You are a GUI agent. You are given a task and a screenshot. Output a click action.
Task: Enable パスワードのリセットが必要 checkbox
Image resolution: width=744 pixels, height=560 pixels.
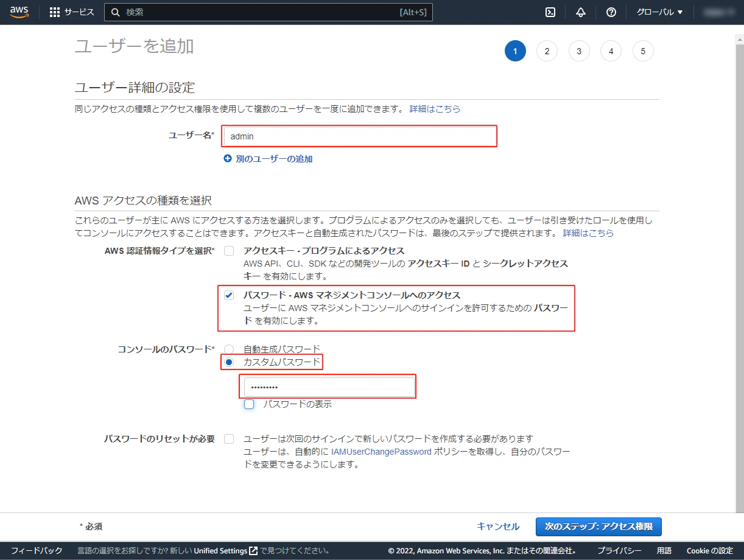229,439
